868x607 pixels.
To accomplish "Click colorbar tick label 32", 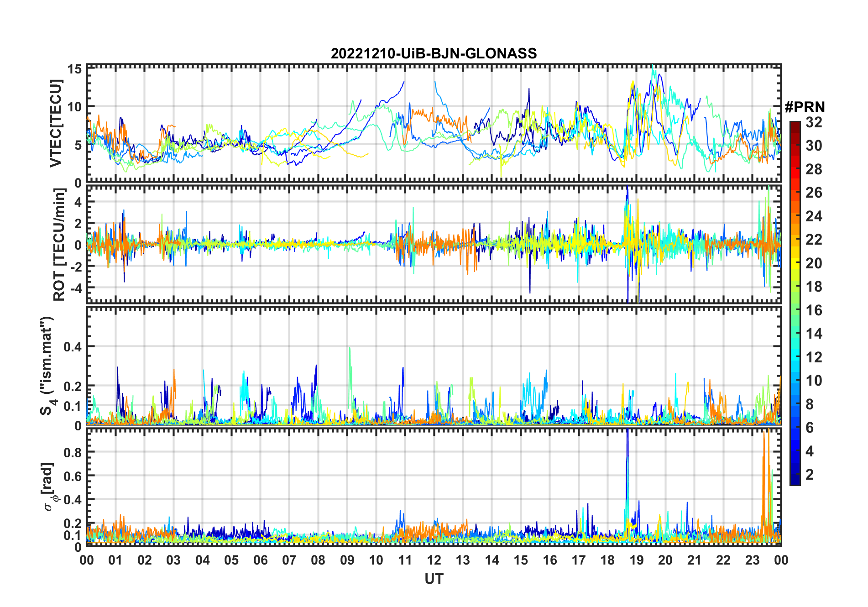I will 814,122.
